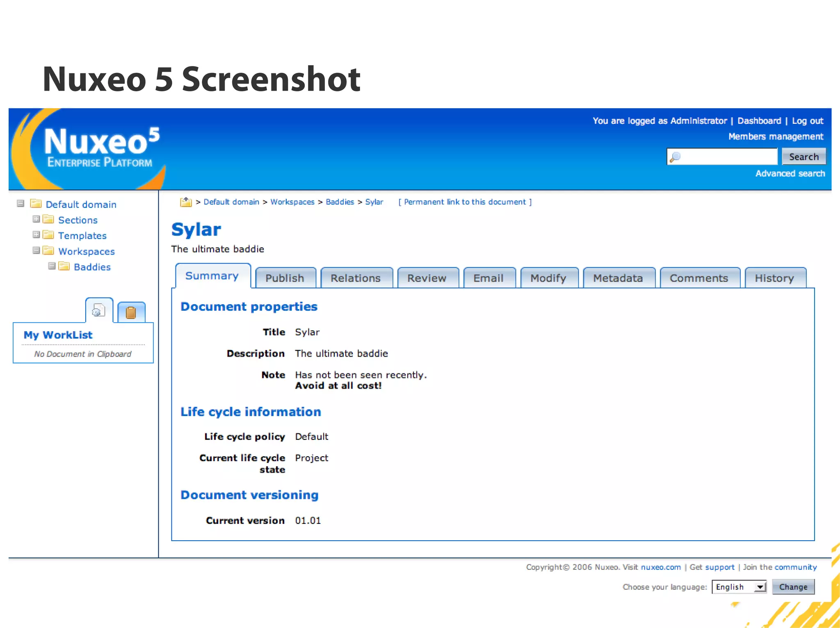
Task: Select Sections in the navigation tree
Action: [78, 220]
